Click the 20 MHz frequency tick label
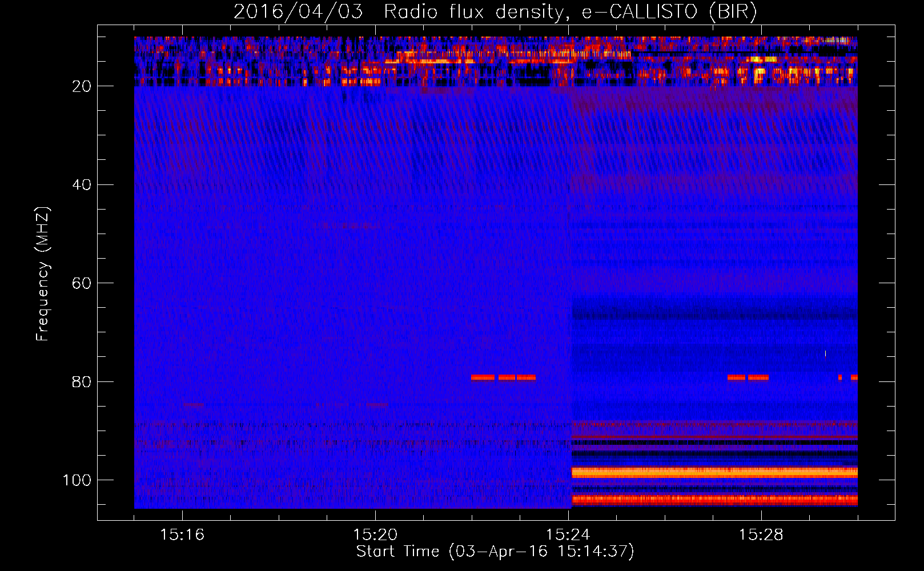This screenshot has width=924, height=571. pyautogui.click(x=82, y=86)
